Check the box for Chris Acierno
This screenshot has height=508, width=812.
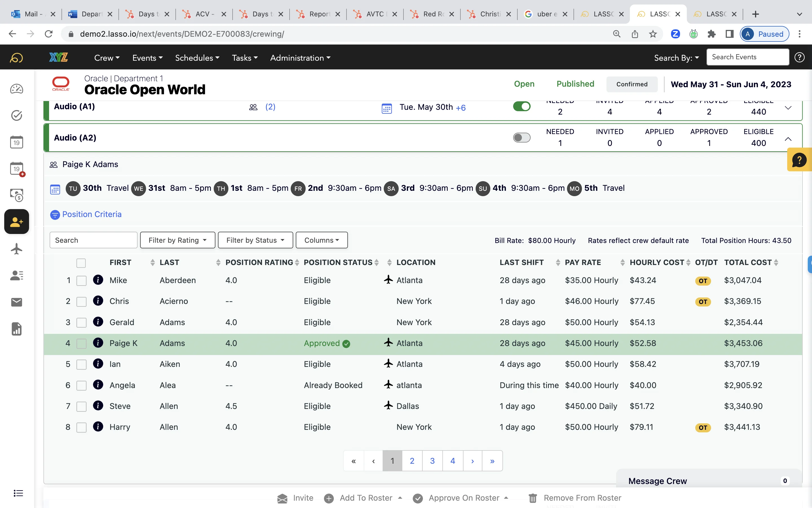click(x=81, y=301)
